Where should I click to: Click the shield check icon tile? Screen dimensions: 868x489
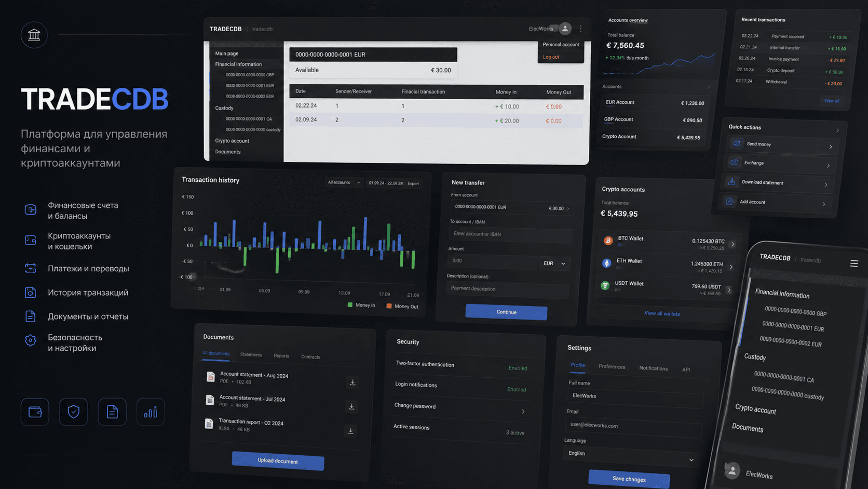tap(74, 412)
